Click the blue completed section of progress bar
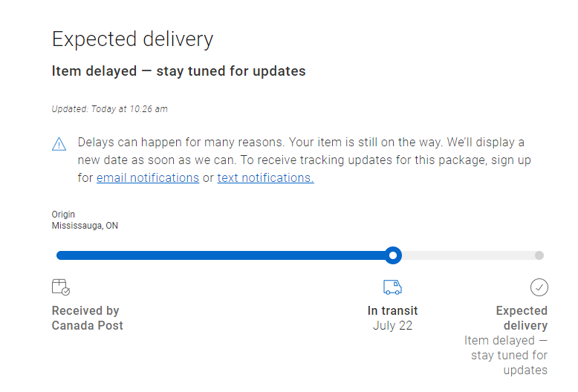578x392 pixels. tap(223, 255)
